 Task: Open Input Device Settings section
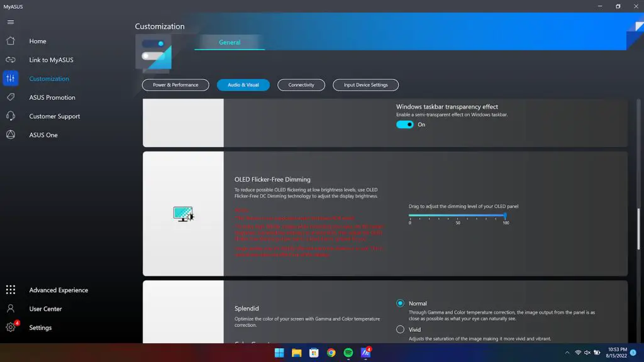[365, 85]
